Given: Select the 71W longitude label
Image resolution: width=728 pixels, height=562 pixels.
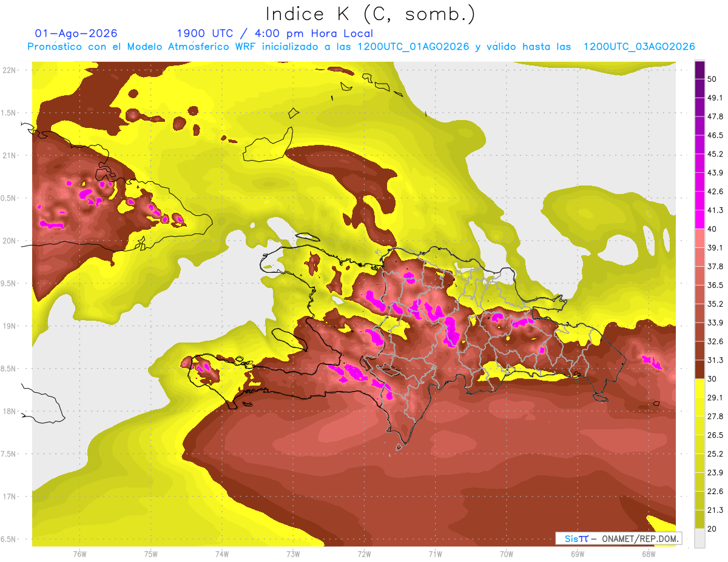Looking at the screenshot, I should point(435,554).
